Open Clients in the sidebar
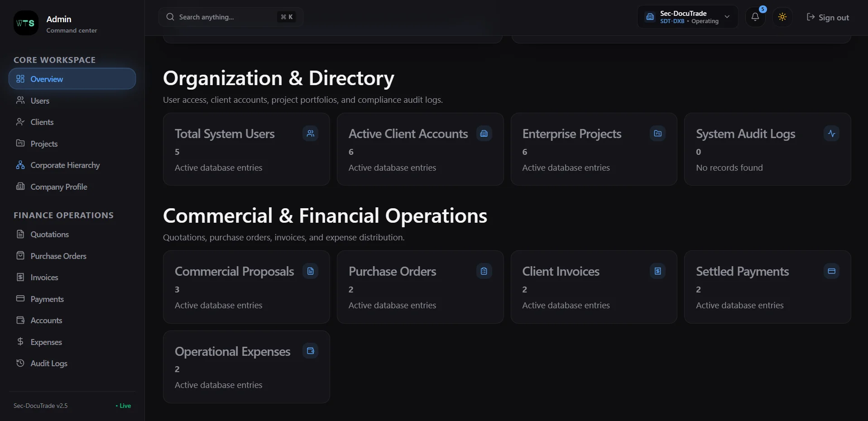The width and height of the screenshot is (868, 421). pyautogui.click(x=72, y=122)
